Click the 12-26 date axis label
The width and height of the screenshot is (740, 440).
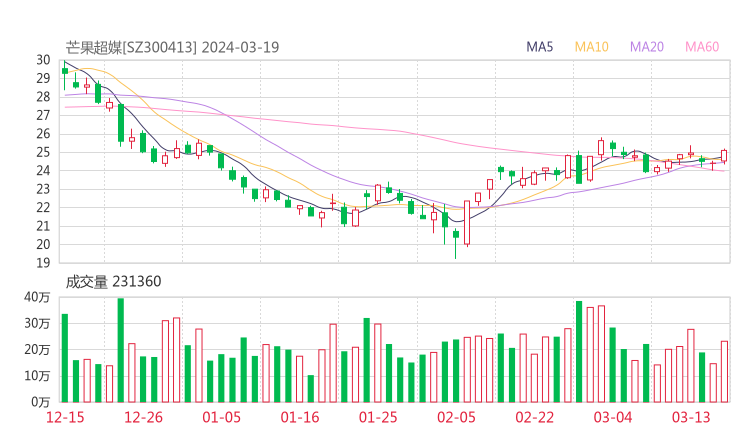[143, 417]
